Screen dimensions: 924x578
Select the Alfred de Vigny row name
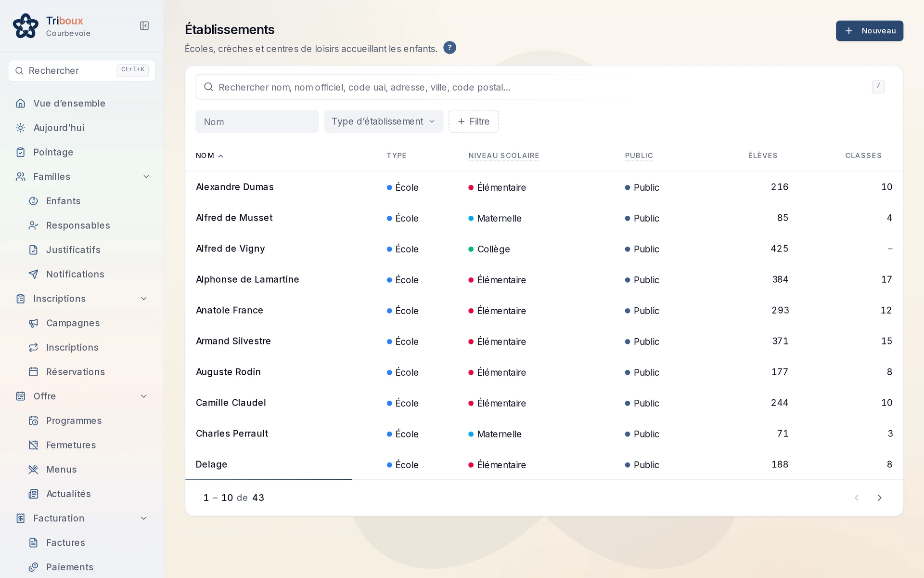click(x=231, y=249)
